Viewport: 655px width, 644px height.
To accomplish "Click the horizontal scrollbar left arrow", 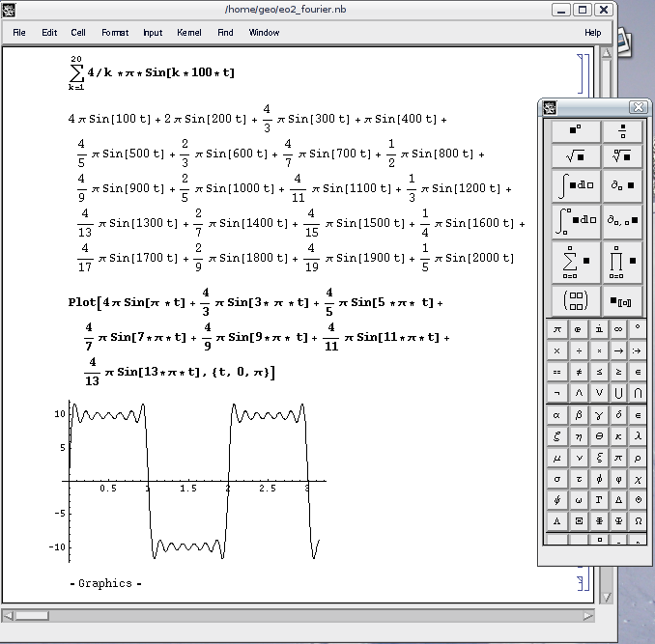I will tap(8, 616).
